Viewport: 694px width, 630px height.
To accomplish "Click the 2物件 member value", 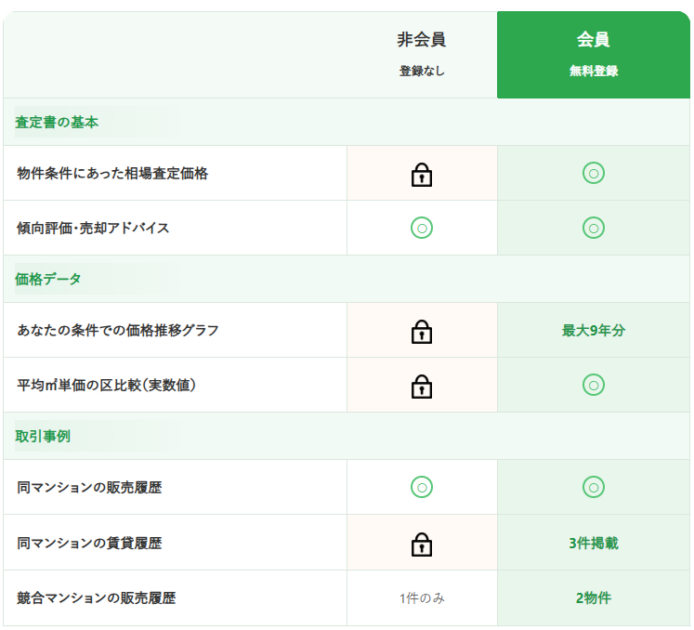I will pyautogui.click(x=593, y=598).
